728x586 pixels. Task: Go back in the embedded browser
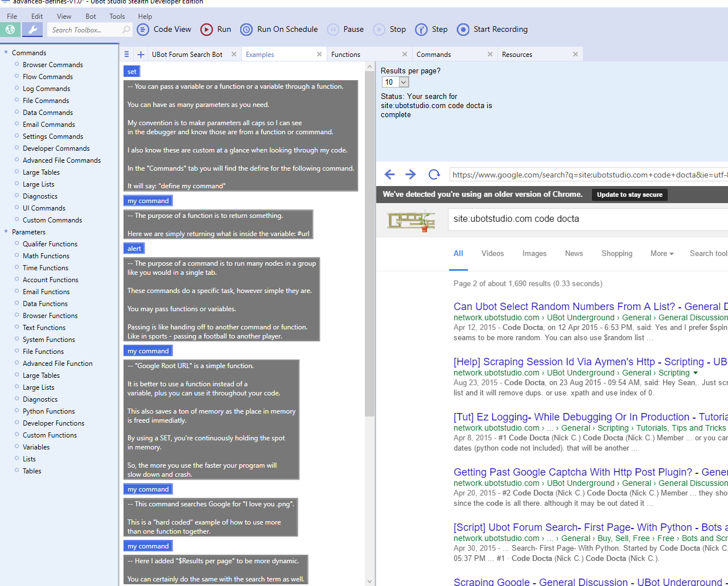coord(389,175)
